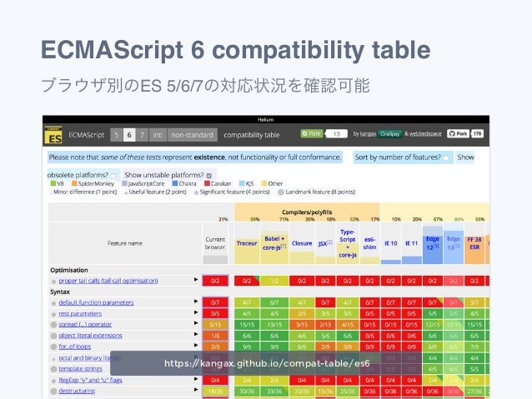Image resolution: width=532 pixels, height=399 pixels.
Task: Click Current browser 0/2 tail calls cell
Action: coord(215,281)
